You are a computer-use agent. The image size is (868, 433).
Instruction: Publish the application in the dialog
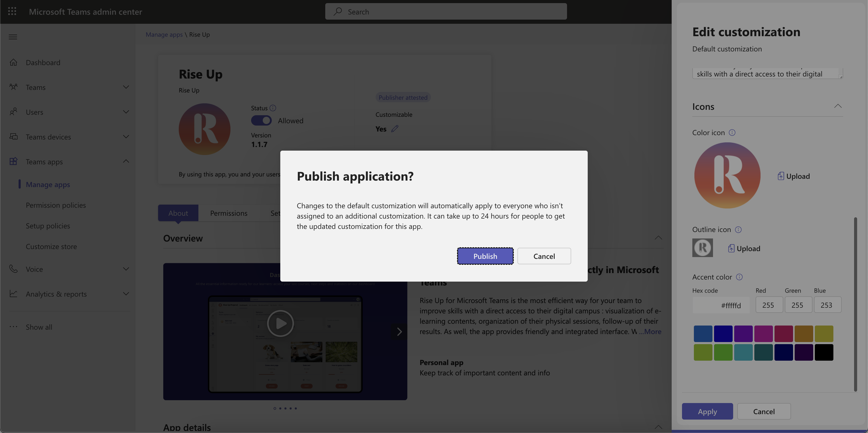pyautogui.click(x=485, y=256)
